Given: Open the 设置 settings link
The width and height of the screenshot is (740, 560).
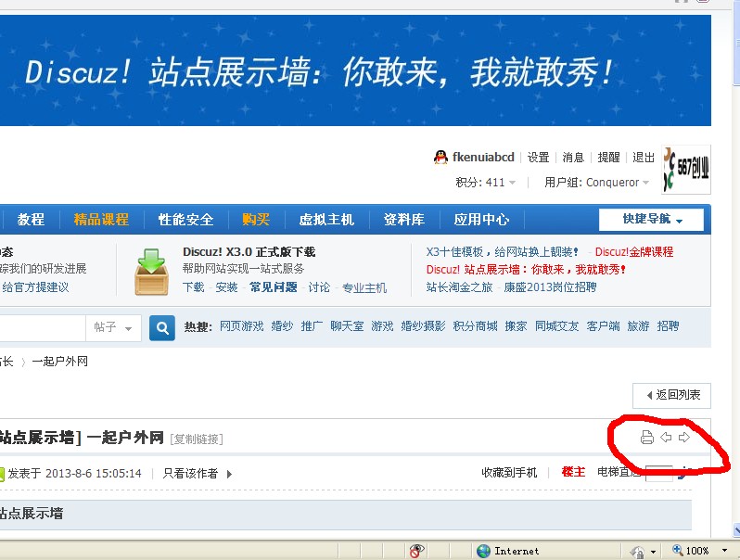Looking at the screenshot, I should (x=538, y=157).
